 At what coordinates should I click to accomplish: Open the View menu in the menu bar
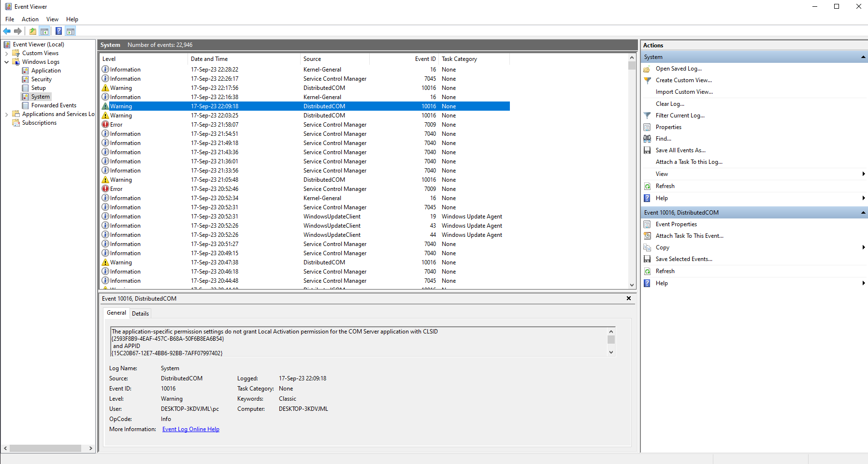click(52, 19)
